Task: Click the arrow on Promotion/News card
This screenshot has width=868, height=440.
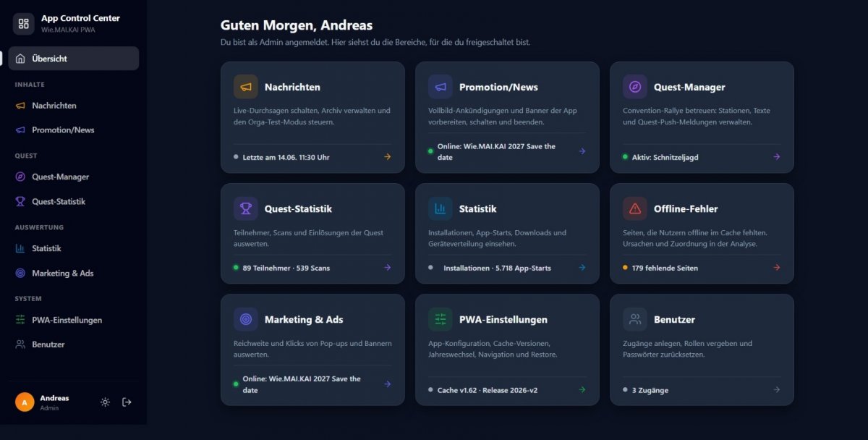Action: tap(582, 151)
